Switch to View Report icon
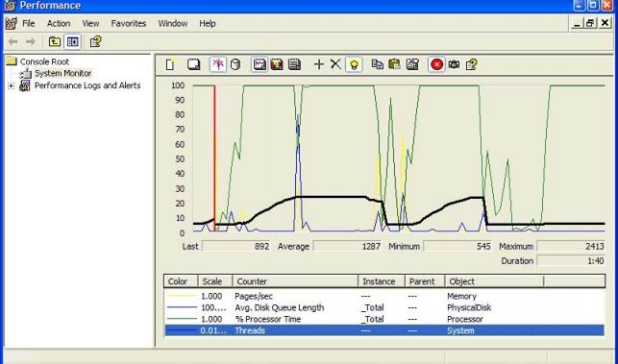The height and width of the screenshot is (364, 618). pos(294,64)
